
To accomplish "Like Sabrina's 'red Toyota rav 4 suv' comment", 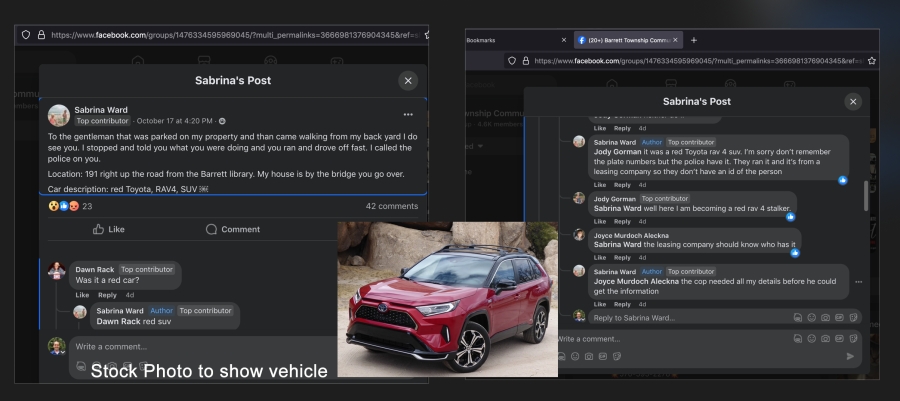I will click(600, 185).
